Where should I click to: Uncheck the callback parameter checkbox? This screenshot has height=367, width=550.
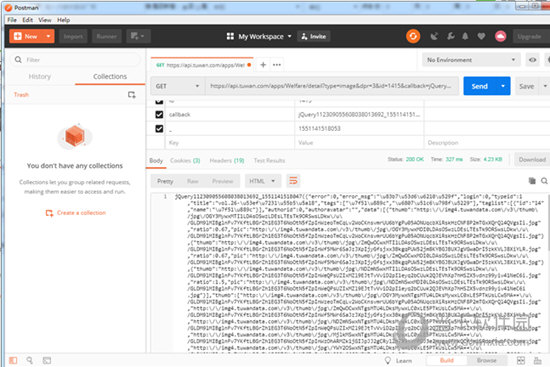pos(159,114)
